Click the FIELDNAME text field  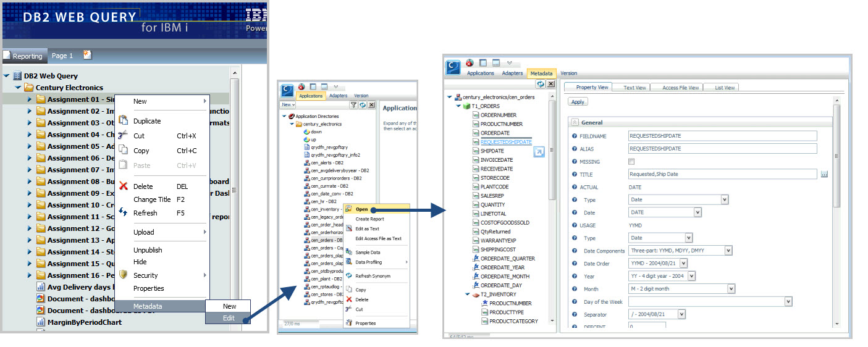(x=722, y=136)
